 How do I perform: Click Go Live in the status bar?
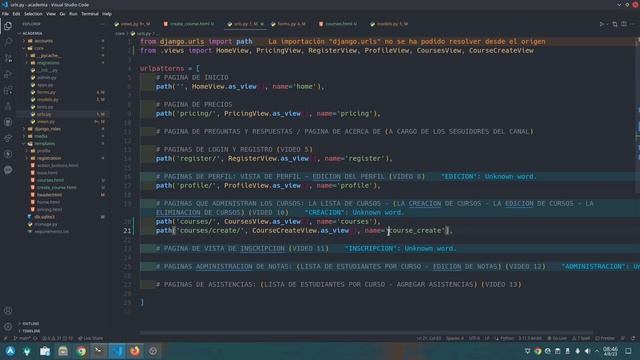coord(557,338)
